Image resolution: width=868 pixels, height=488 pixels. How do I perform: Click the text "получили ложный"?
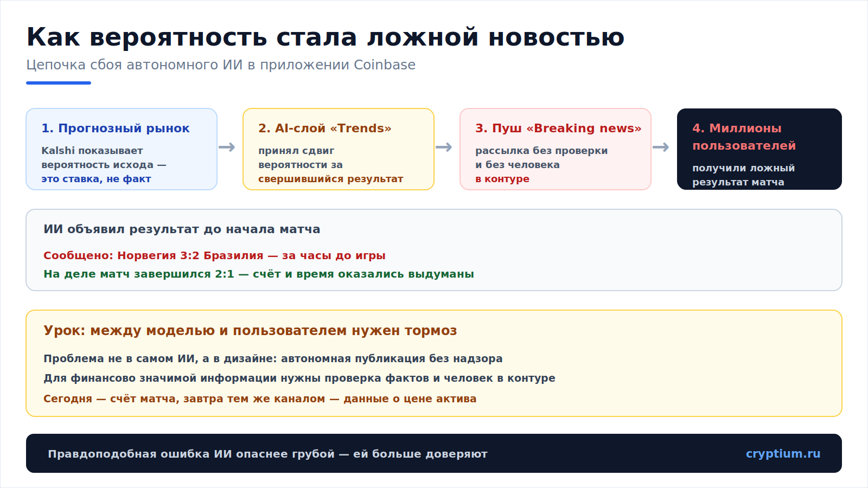point(743,168)
